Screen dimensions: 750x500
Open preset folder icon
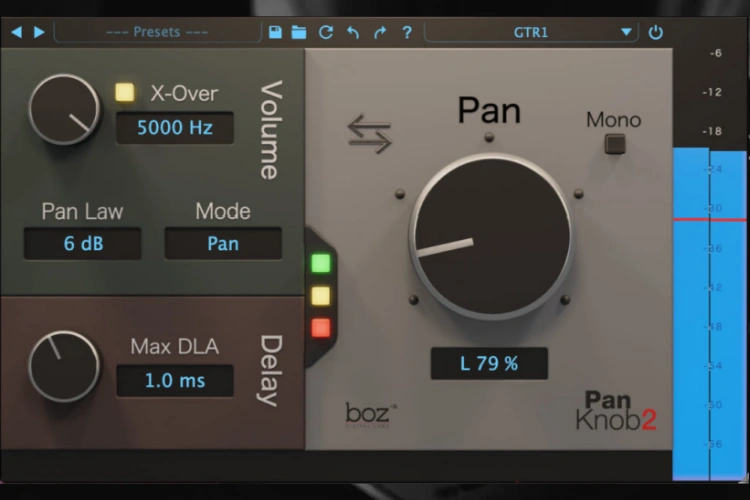pos(299,32)
